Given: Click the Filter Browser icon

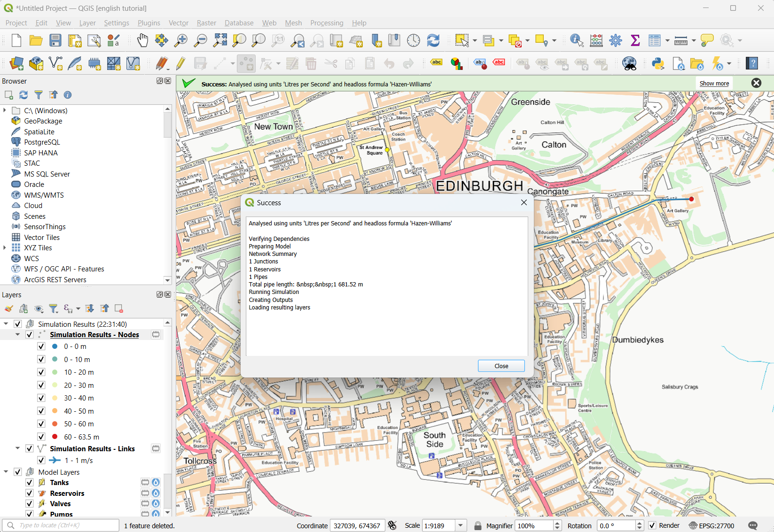Looking at the screenshot, I should coord(39,95).
